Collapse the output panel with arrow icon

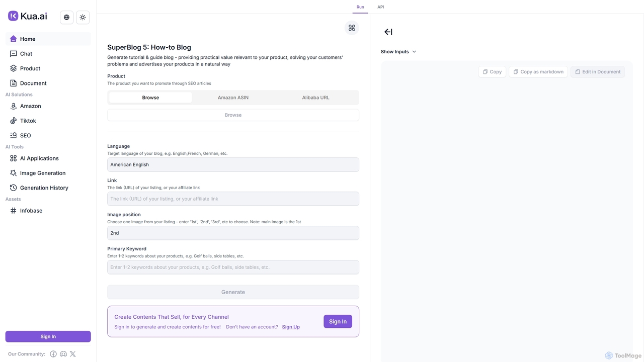(x=388, y=32)
